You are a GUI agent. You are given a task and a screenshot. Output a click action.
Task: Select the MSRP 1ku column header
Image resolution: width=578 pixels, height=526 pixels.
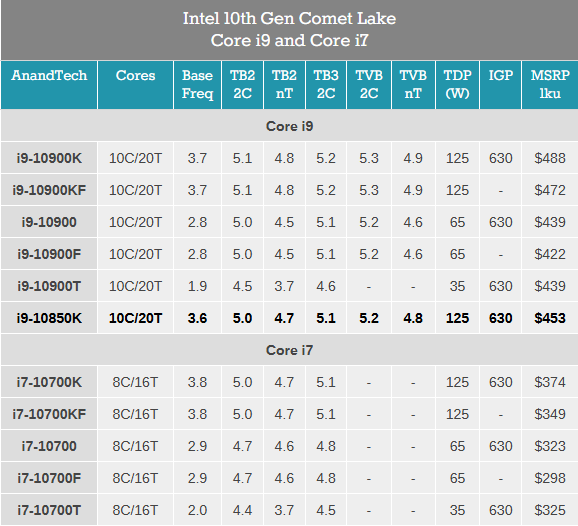(x=550, y=85)
